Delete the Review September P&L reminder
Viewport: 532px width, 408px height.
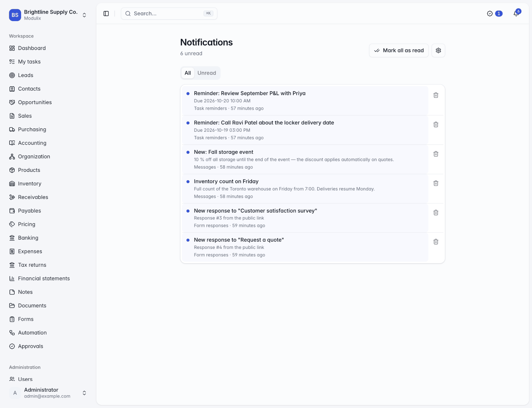click(x=436, y=95)
